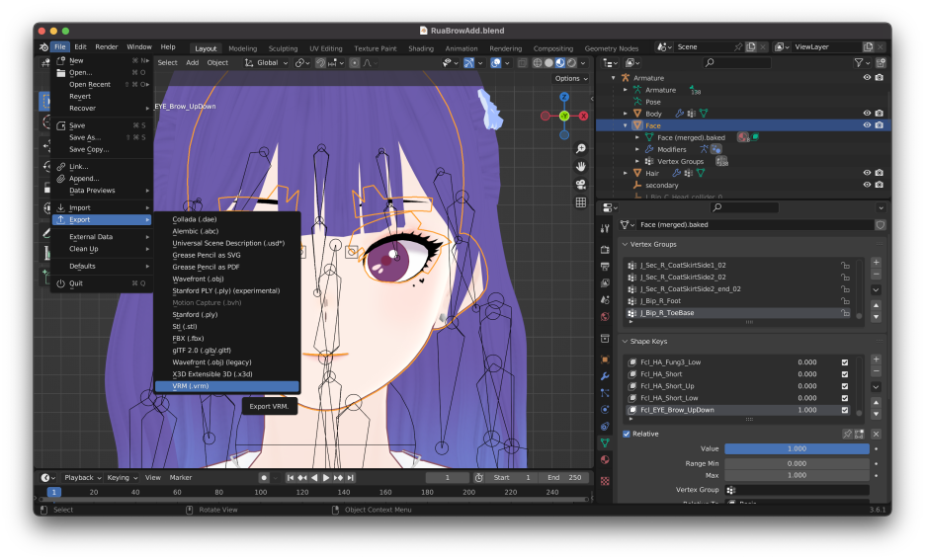Open the Import submenu
Screen dimensions: 925x560
(x=103, y=207)
